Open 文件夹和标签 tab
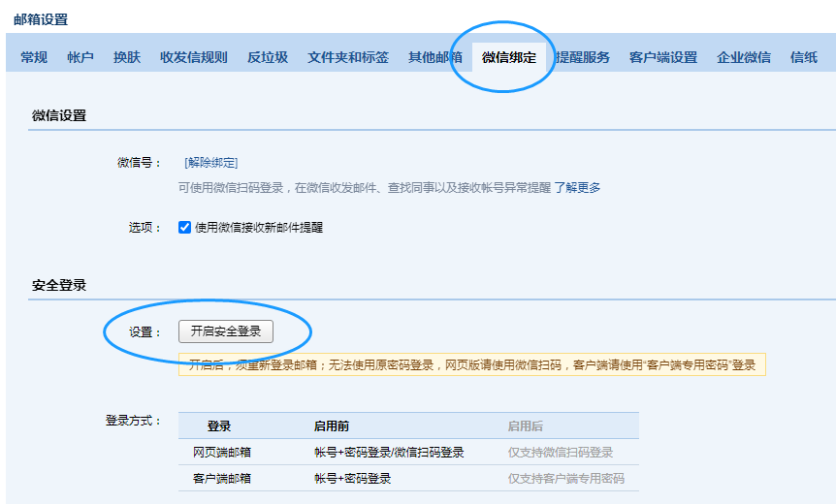The width and height of the screenshot is (836, 504). (x=348, y=57)
